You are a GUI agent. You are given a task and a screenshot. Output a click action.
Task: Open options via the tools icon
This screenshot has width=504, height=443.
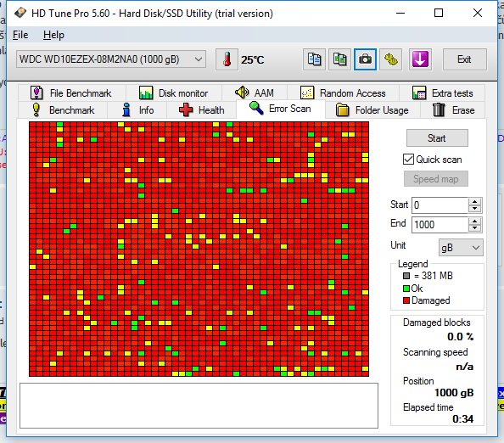tap(391, 59)
